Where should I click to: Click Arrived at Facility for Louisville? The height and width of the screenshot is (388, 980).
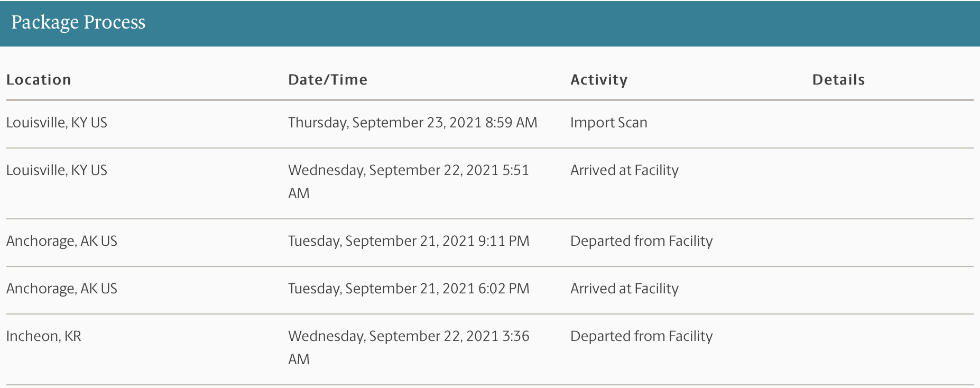tap(624, 170)
